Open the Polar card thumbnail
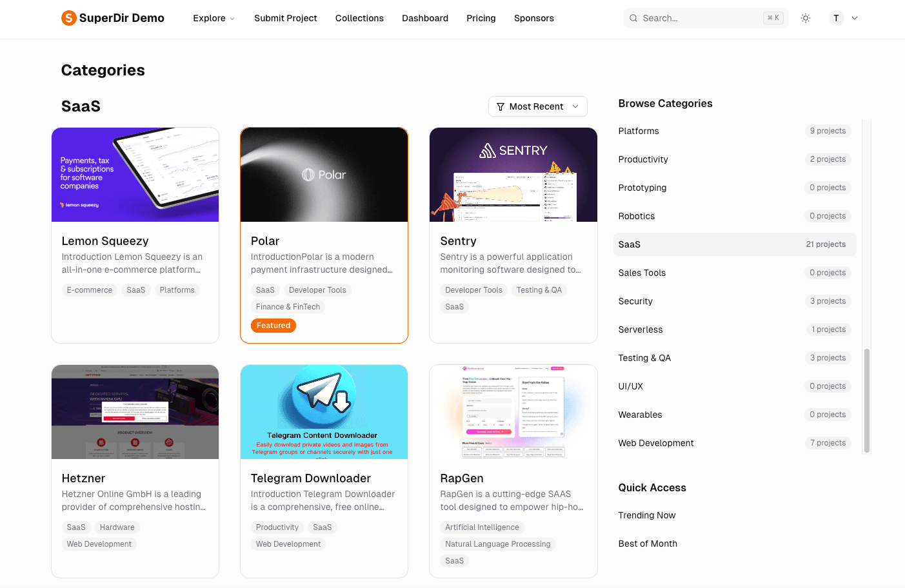This screenshot has width=905, height=588. (x=324, y=175)
